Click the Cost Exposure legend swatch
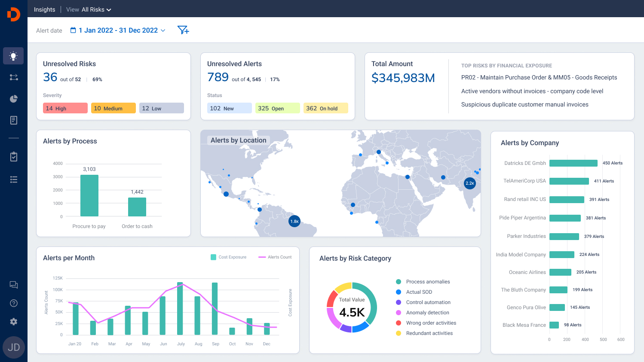 213,257
